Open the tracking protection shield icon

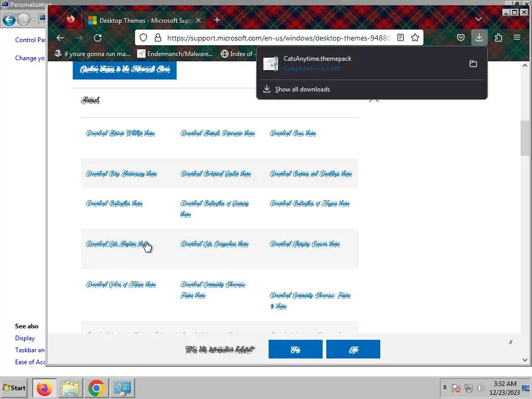(x=143, y=37)
